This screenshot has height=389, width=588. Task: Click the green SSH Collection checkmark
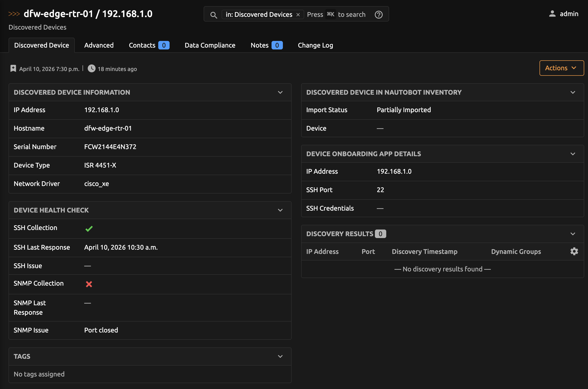coord(89,229)
